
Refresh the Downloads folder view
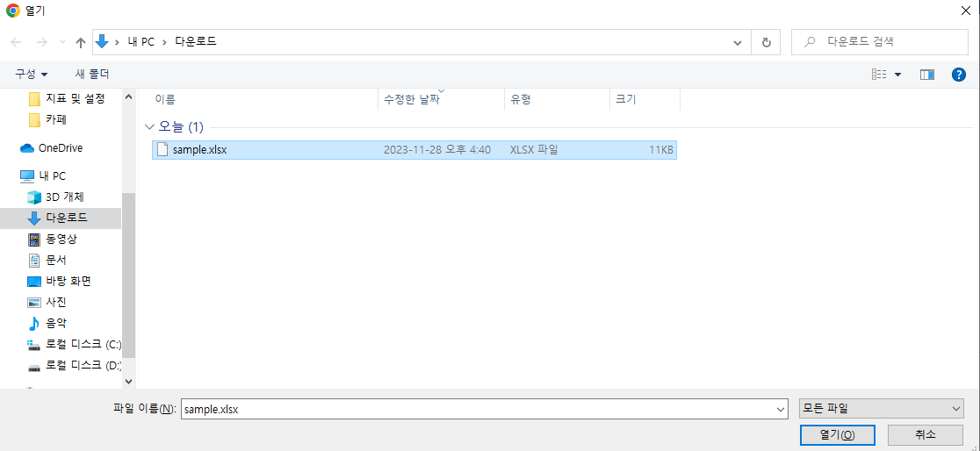766,42
